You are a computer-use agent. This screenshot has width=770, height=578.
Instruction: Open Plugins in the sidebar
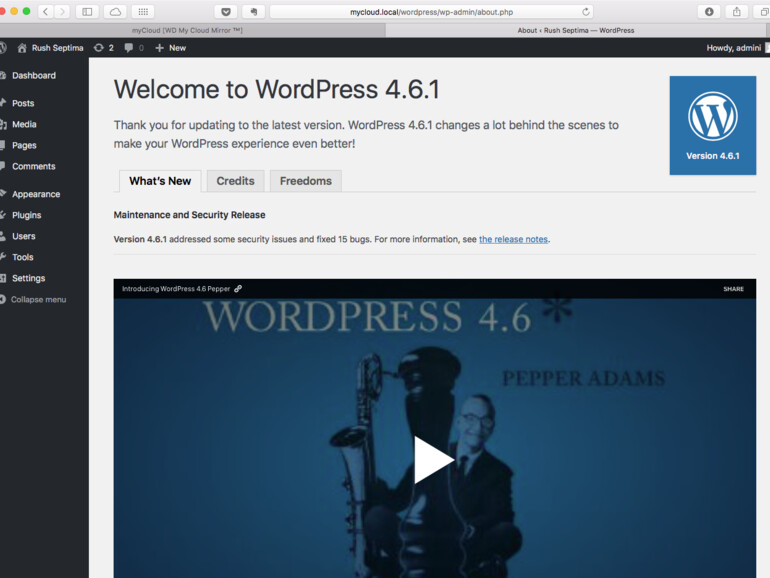[x=27, y=216]
